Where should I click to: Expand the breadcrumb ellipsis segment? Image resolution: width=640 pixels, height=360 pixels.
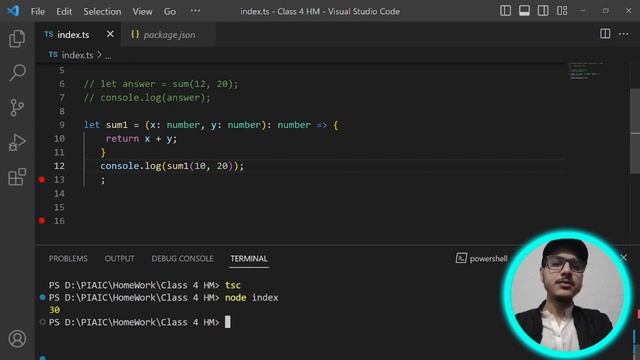108,56
